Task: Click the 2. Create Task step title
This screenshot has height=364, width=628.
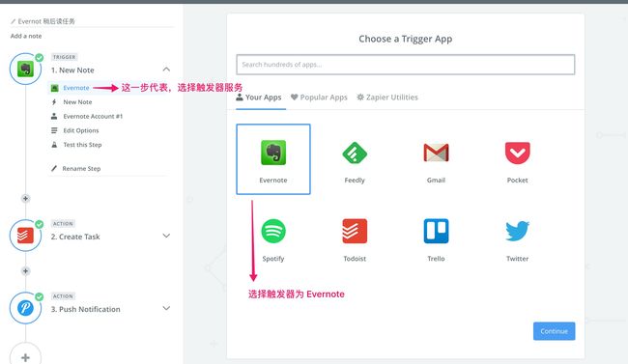Action: coord(75,237)
